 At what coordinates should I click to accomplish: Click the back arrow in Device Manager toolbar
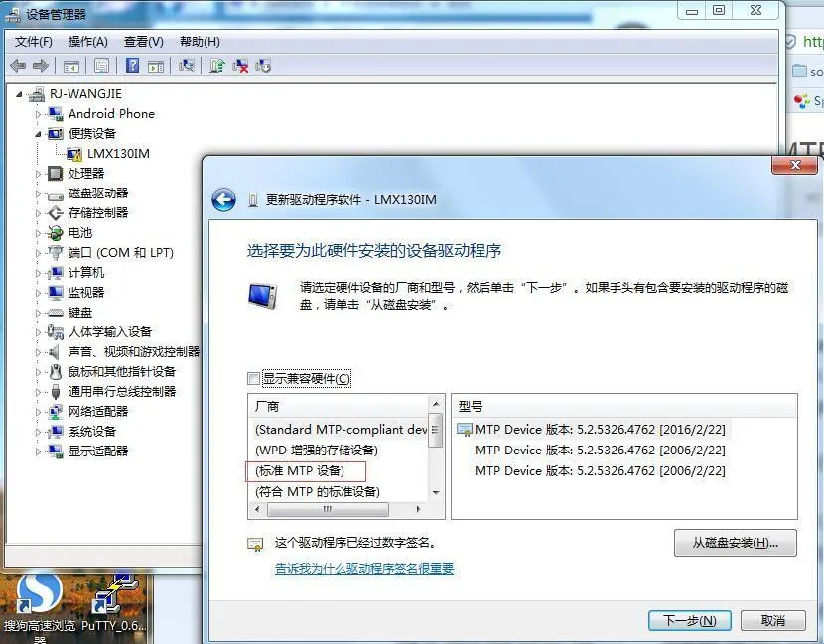tap(18, 65)
